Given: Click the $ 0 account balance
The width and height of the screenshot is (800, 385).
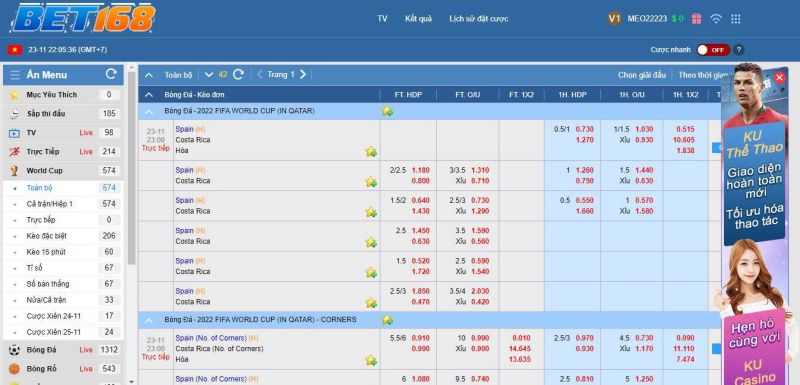Looking at the screenshot, I should (678, 19).
